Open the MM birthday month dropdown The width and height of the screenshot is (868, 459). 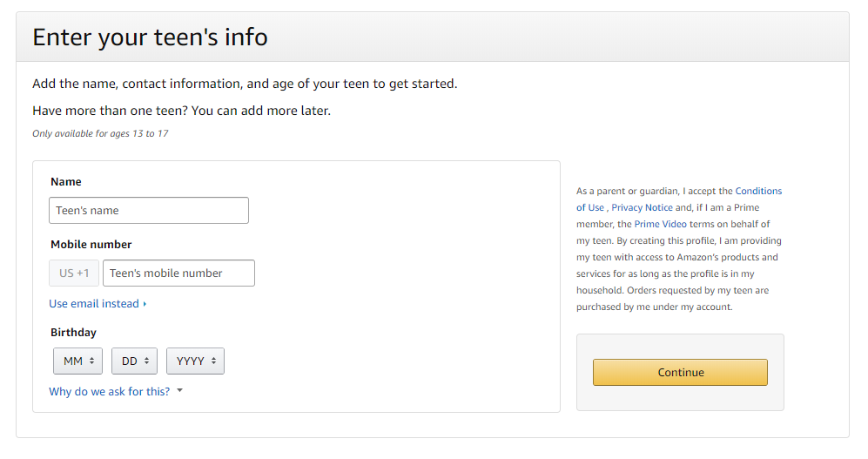78,361
